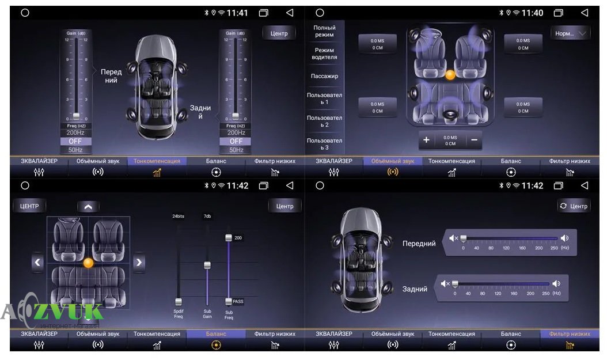Open low filter icon on Баланс screen

click(x=275, y=345)
